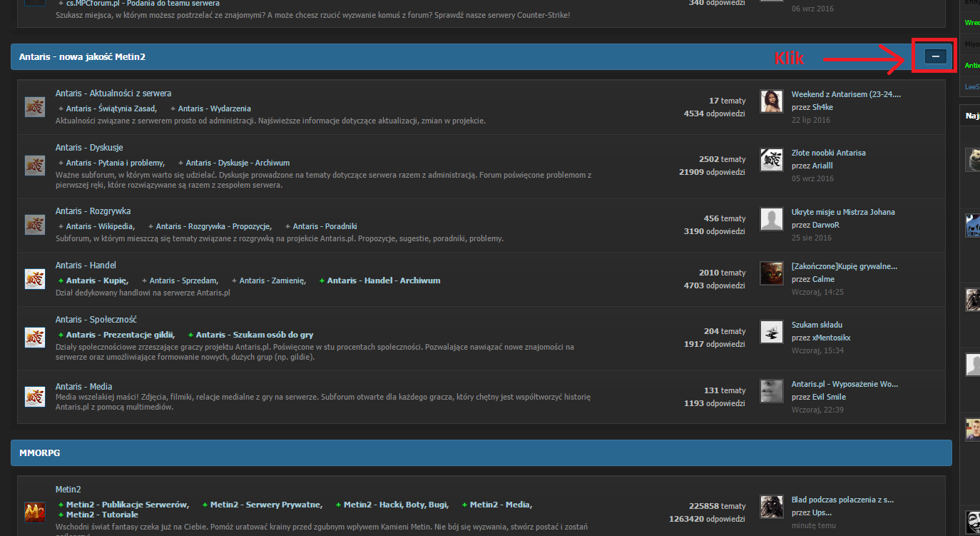980x536 pixels.
Task: Open Evil Smile's avatar in the Media row
Action: click(x=772, y=391)
